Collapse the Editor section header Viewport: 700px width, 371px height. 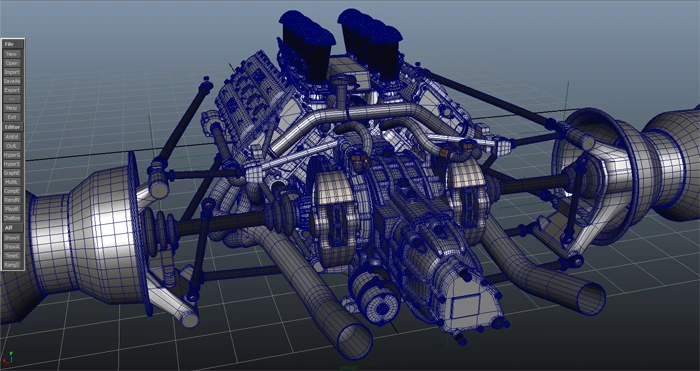[x=13, y=127]
